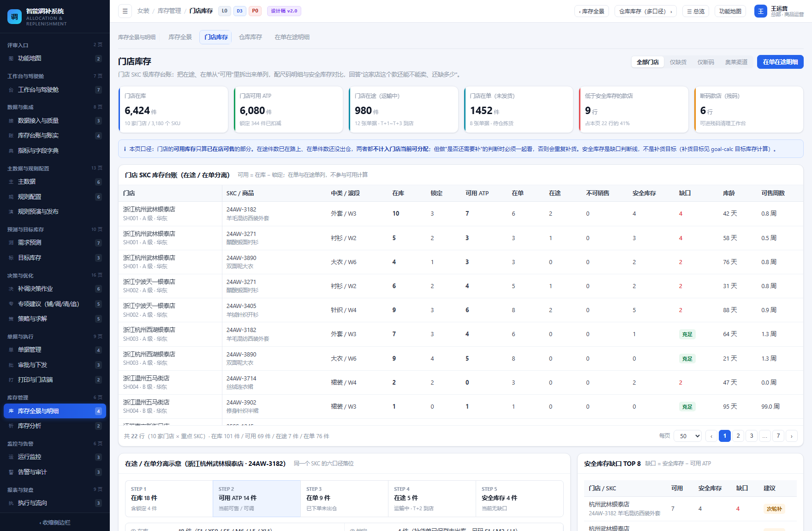Open 工作台与驾驶舱 sidebar item
812x531 pixels.
point(55,90)
